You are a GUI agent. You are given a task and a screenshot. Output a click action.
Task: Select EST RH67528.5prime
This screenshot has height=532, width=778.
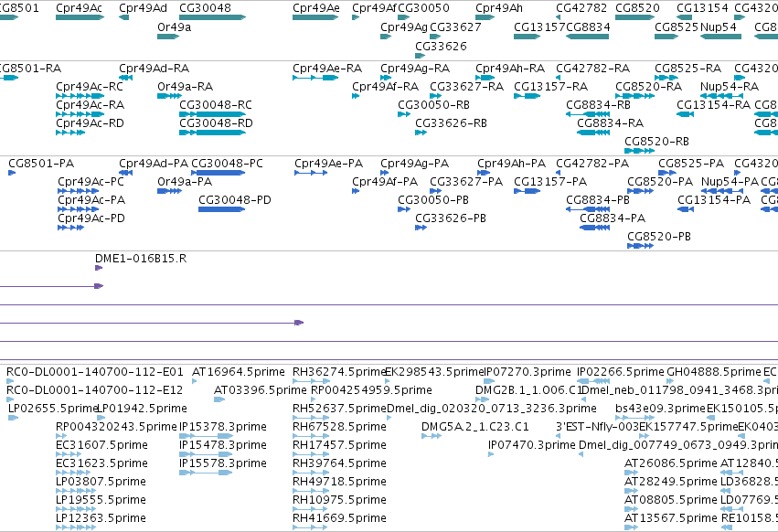click(x=339, y=427)
